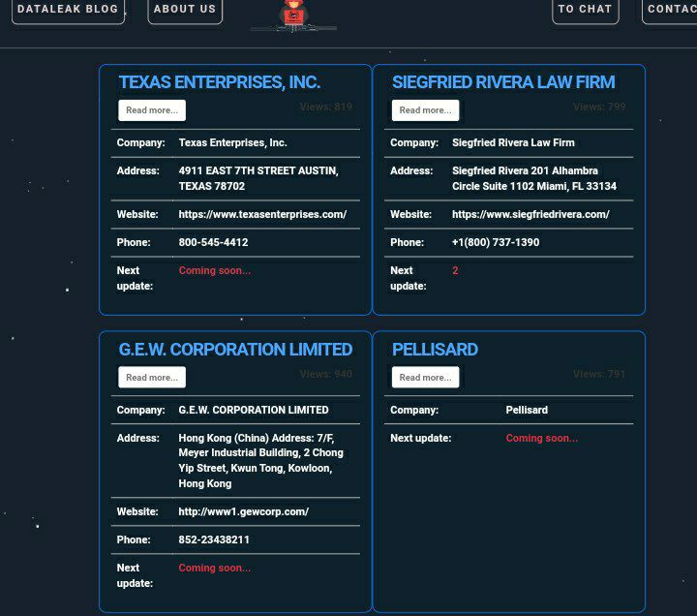Click company value G.E.W. CORPORATION LIMITED

(254, 410)
